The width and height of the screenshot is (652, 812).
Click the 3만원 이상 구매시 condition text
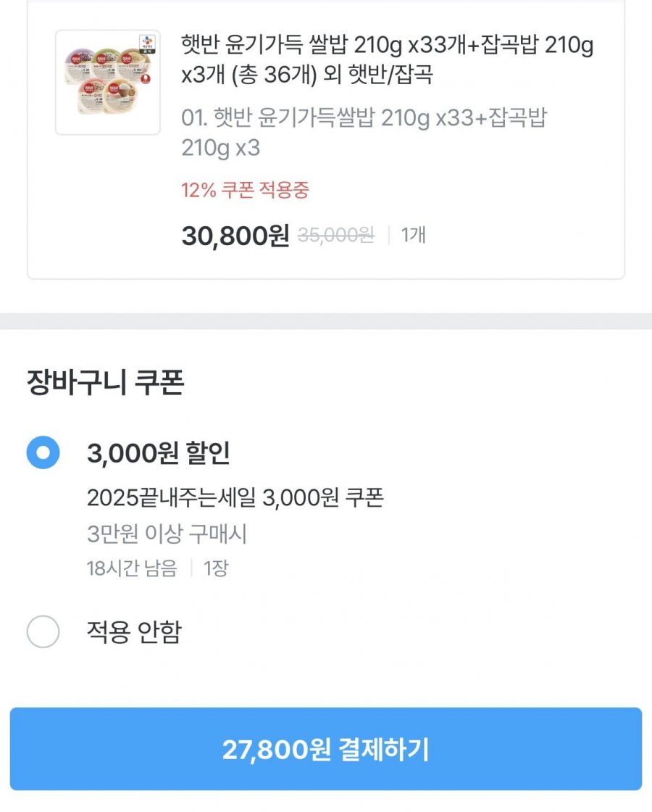tap(167, 535)
